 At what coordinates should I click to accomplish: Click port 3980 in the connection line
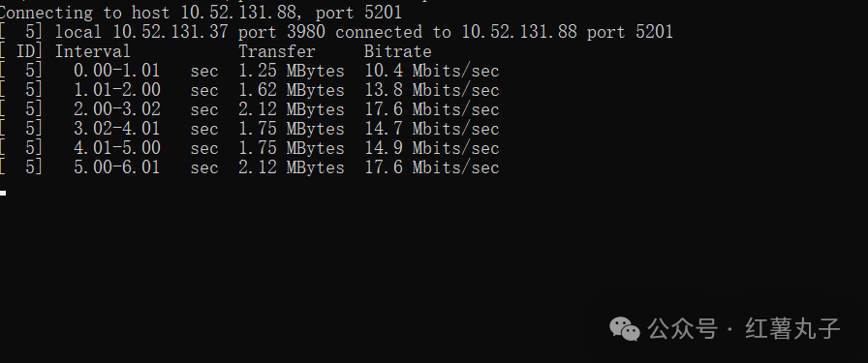click(282, 32)
